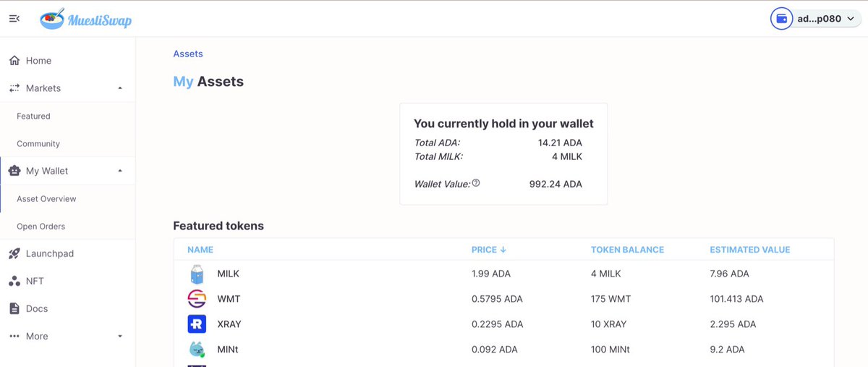
Task: Click the Featured tokens heading
Action: point(218,226)
